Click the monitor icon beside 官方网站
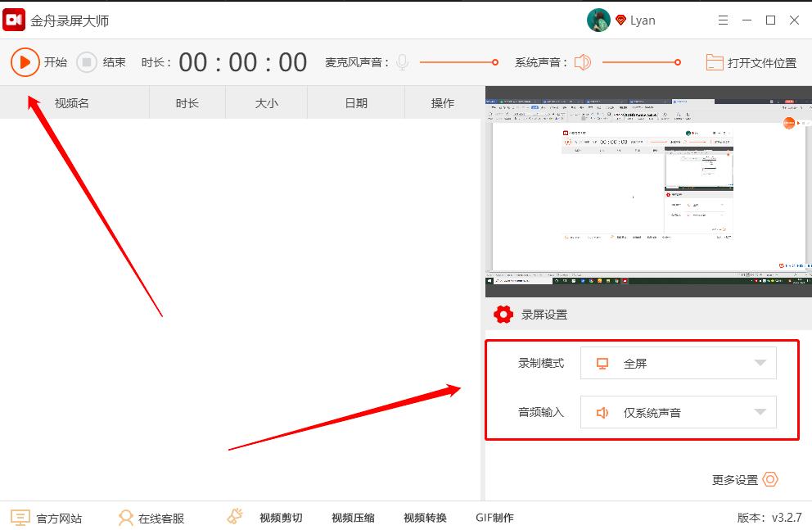Viewport: 812px width, 530px height. point(20,518)
